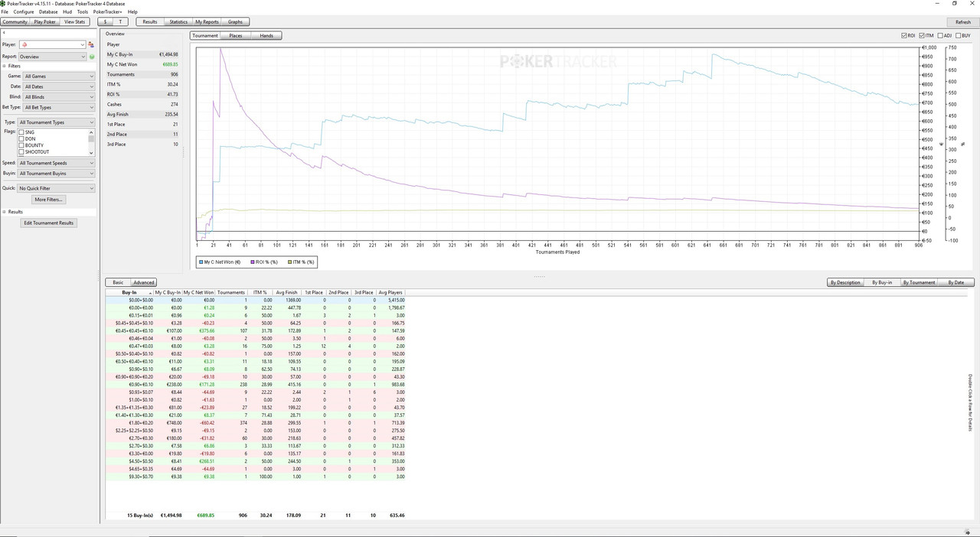Select the Places graph tab

[236, 36]
